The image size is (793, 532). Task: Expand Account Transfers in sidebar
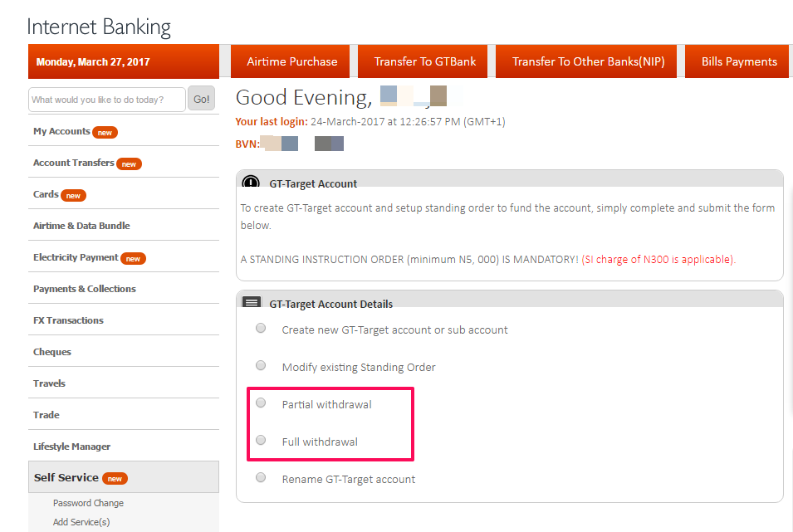pos(124,163)
